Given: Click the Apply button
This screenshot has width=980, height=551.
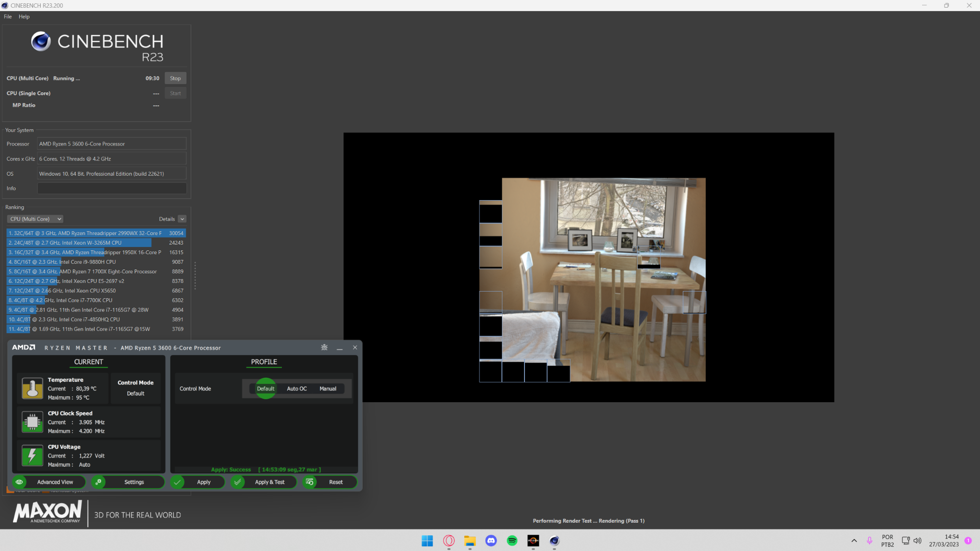Looking at the screenshot, I should coord(198,482).
